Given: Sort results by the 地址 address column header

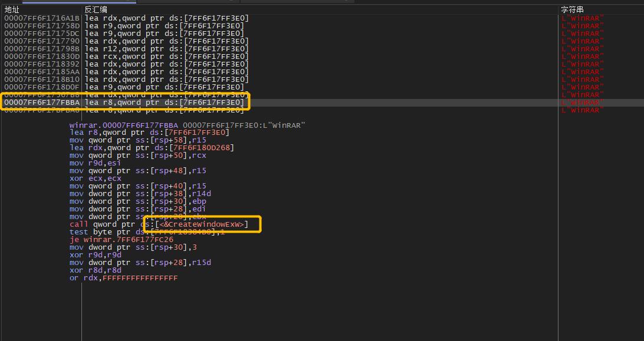Looking at the screenshot, I should click(12, 9).
